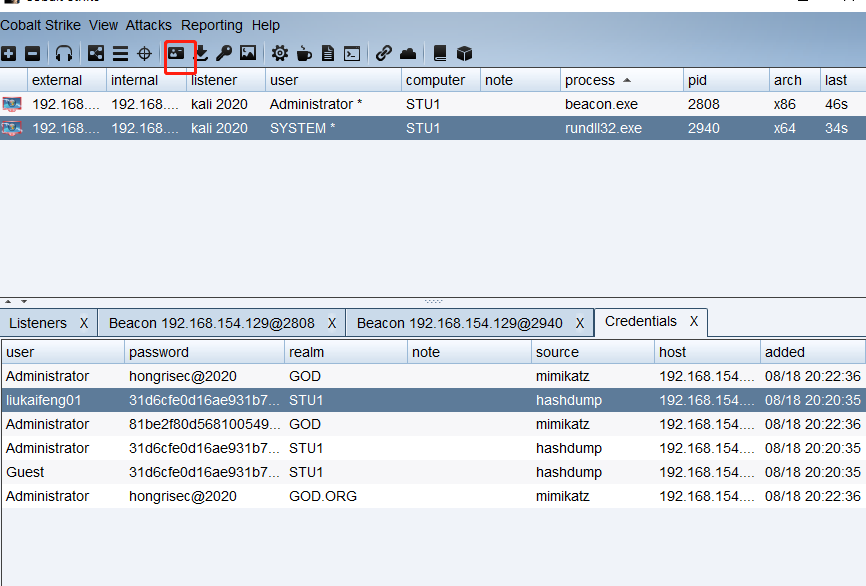Close Beacon @2940 tab
This screenshot has width=866, height=586.
(x=580, y=323)
